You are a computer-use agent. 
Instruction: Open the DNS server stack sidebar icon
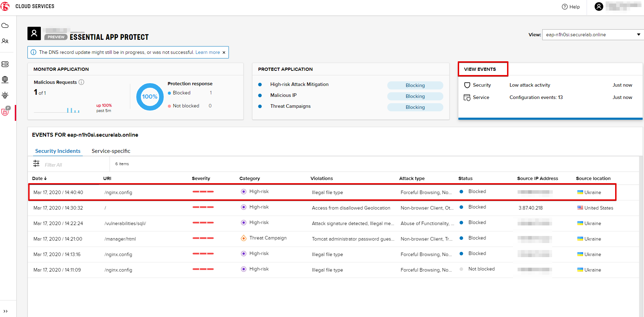click(x=5, y=64)
